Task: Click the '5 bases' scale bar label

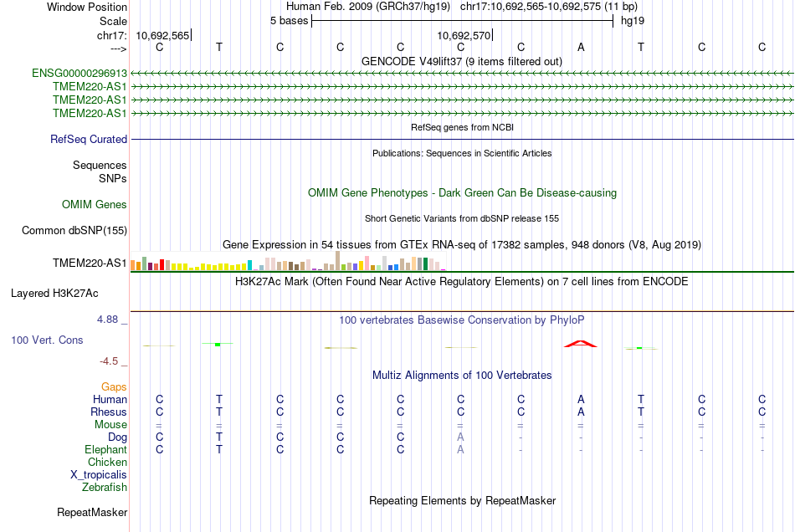Action: (x=289, y=21)
